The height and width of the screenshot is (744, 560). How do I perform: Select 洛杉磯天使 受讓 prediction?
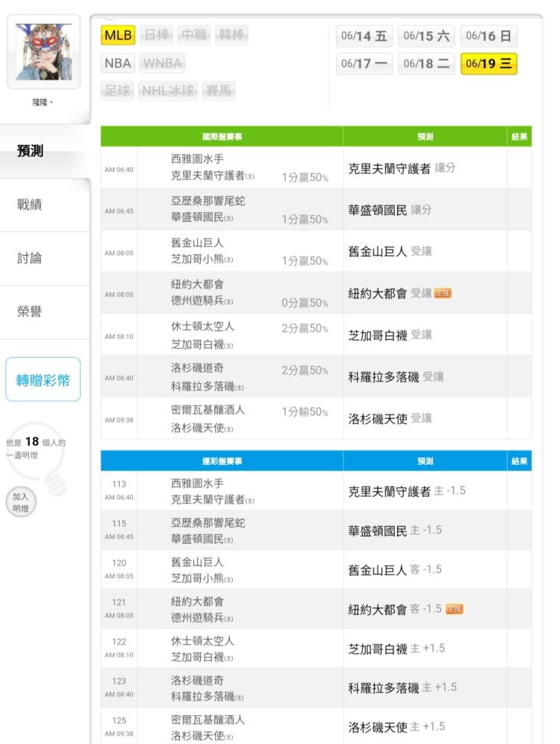[x=390, y=418]
